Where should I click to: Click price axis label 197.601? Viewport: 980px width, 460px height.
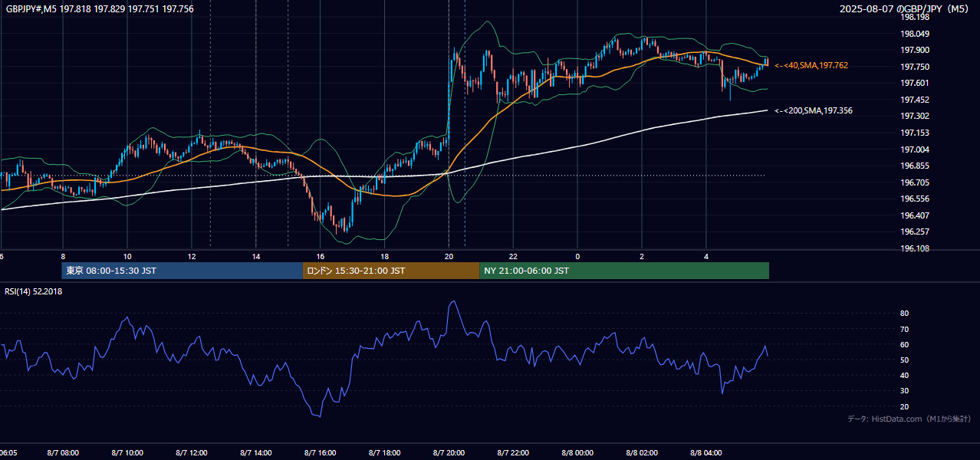(x=915, y=84)
